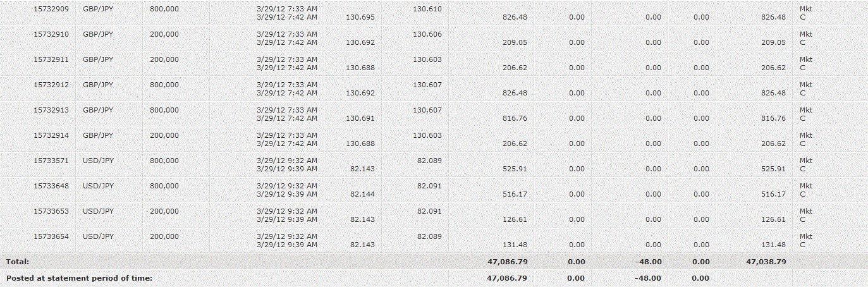
Task: Click ticket number 15733571
Action: click(51, 161)
